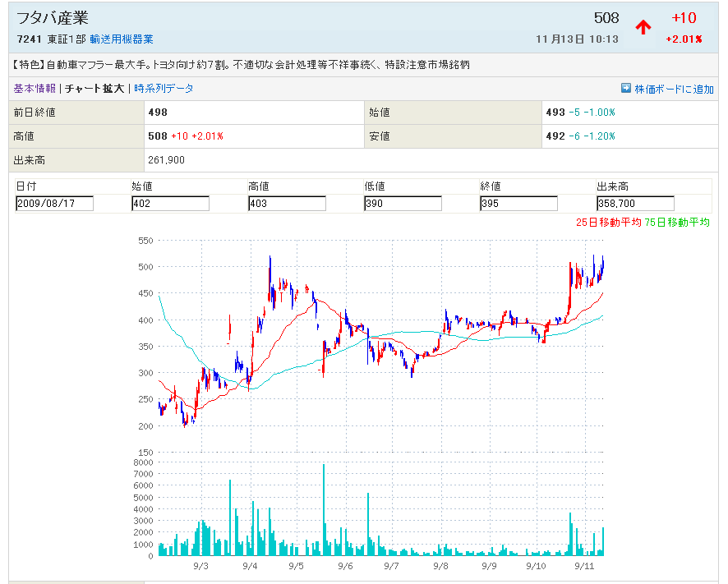
Task: Click the red 25日移動平均 legend label
Action: point(608,222)
